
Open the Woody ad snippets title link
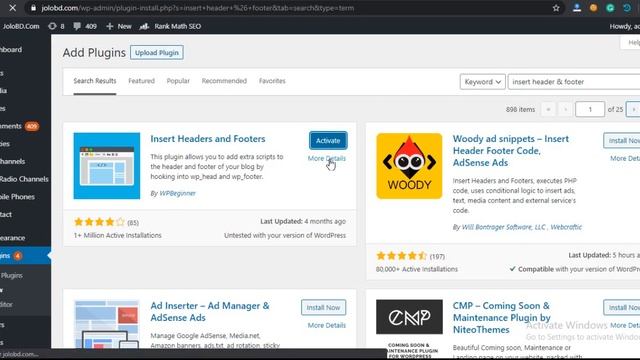(x=511, y=151)
